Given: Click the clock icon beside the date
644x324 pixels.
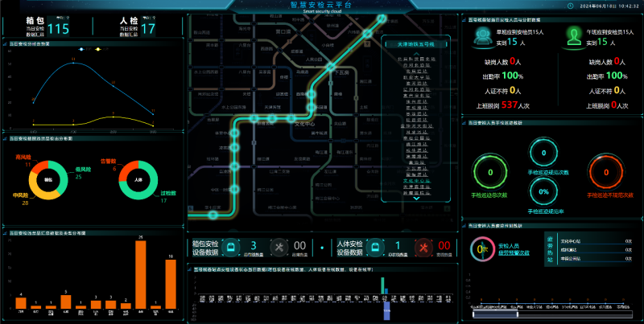Looking at the screenshot, I should pyautogui.click(x=571, y=6).
